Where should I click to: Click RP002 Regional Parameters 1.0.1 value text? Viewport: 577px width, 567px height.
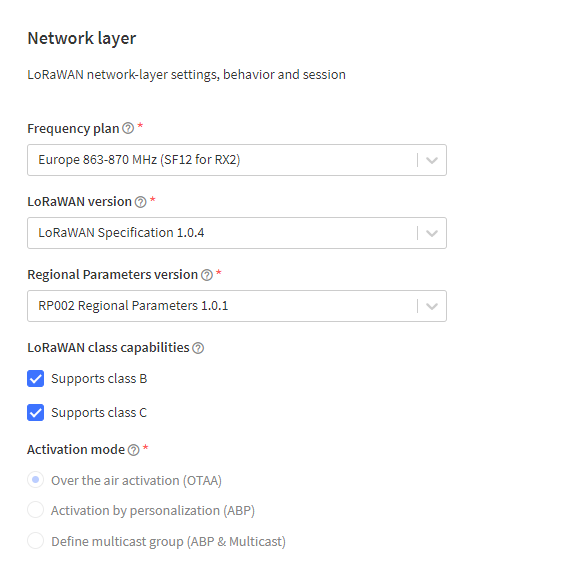tap(133, 305)
